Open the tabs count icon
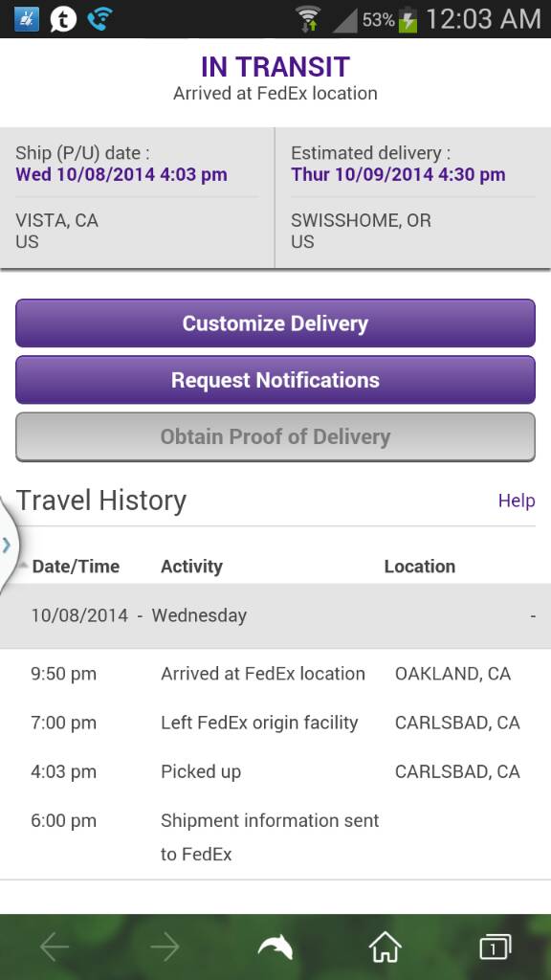This screenshot has width=551, height=980. click(496, 947)
